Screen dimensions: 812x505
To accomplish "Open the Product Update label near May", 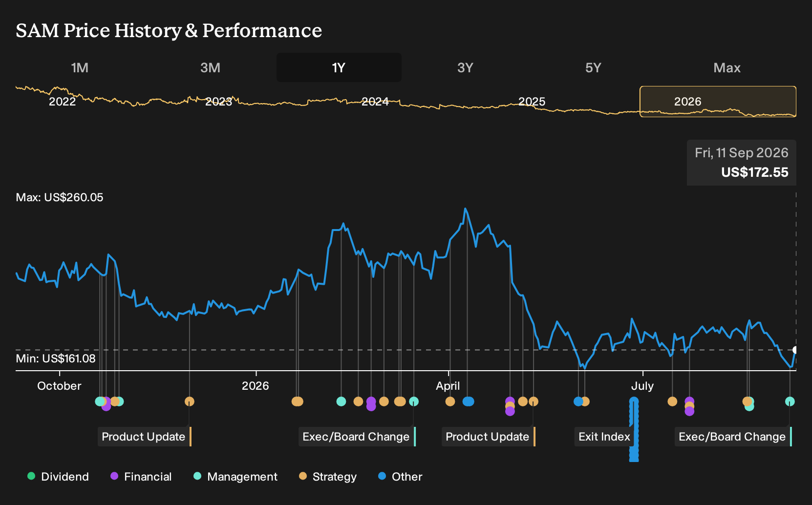I will [489, 437].
